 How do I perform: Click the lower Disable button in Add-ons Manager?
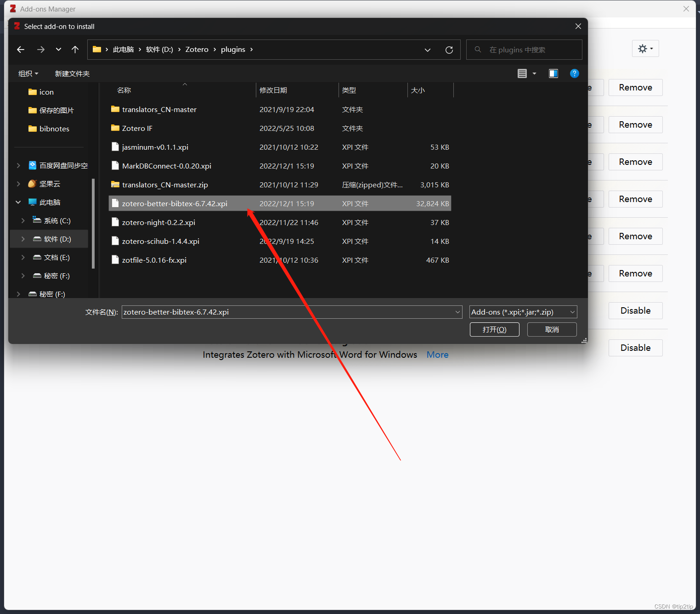tap(636, 348)
